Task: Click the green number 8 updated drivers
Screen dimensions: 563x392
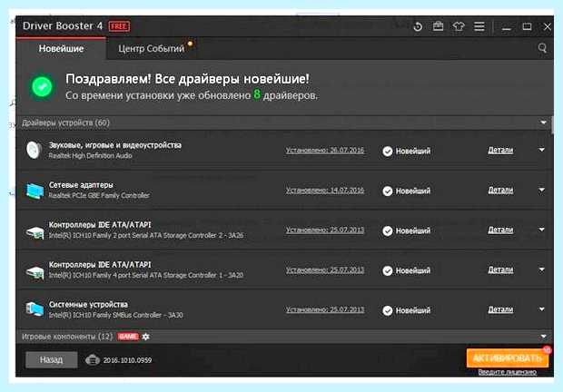Action: tap(257, 94)
